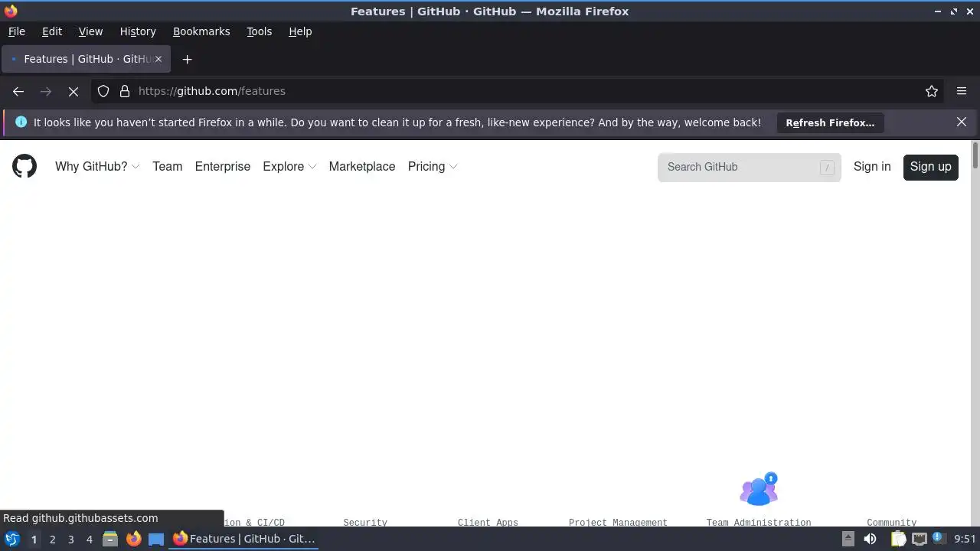Focus the Search GitHub field
Screen dimensions: 980x551
[749, 167]
